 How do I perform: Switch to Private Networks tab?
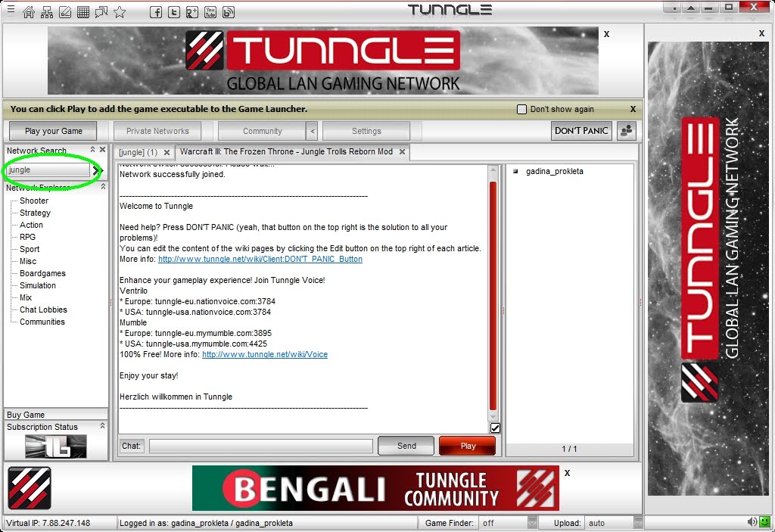point(157,131)
